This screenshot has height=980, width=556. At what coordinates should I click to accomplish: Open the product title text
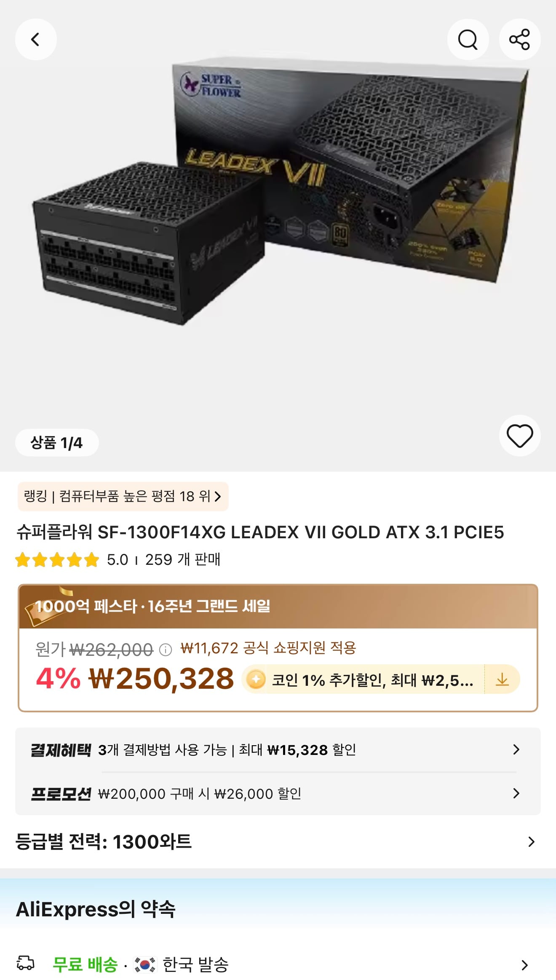point(260,532)
